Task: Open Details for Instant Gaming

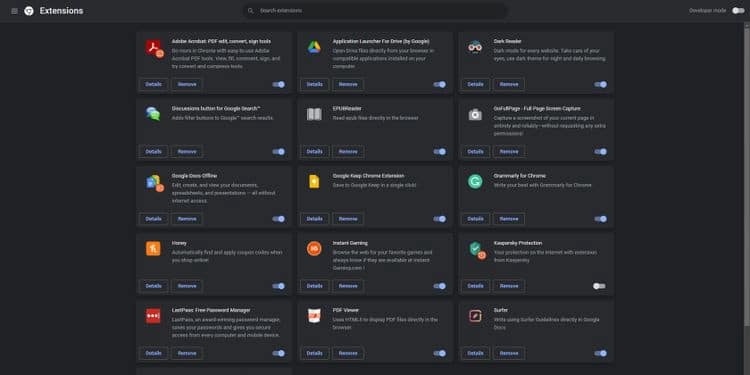Action: (315, 286)
